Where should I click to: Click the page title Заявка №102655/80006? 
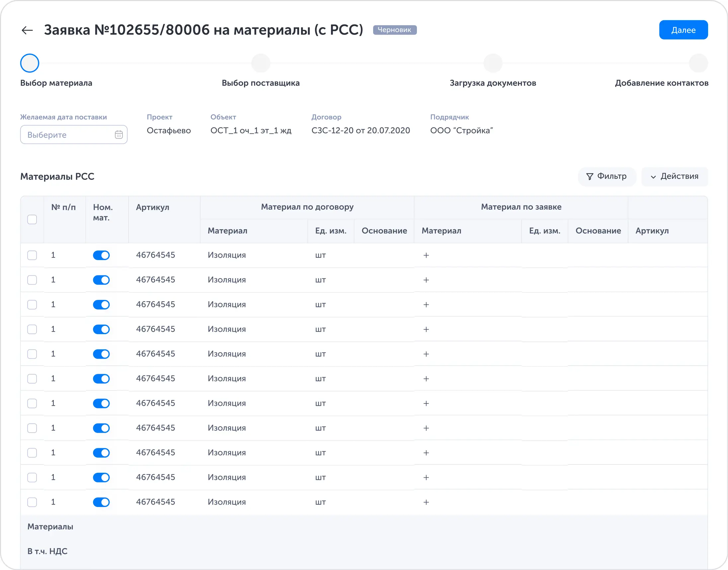(x=203, y=30)
